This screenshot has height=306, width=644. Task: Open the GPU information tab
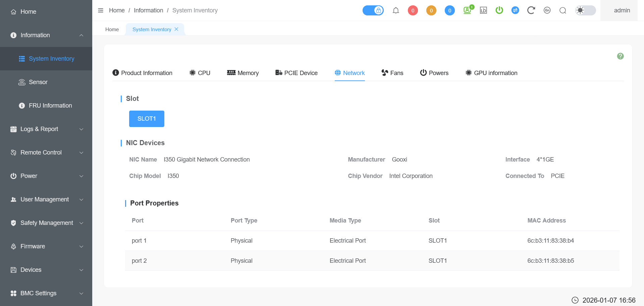coord(491,73)
